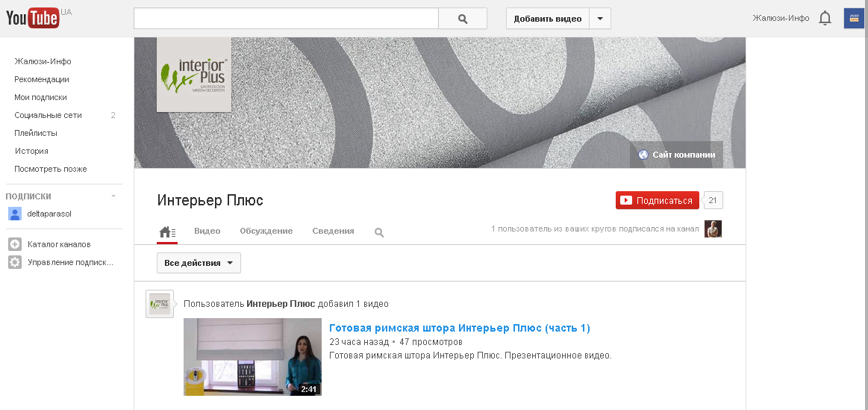Click the search magnifier button
The image size is (868, 410).
(462, 19)
